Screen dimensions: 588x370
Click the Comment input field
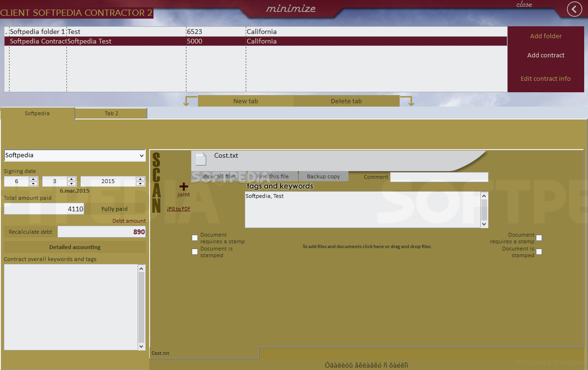coord(439,177)
